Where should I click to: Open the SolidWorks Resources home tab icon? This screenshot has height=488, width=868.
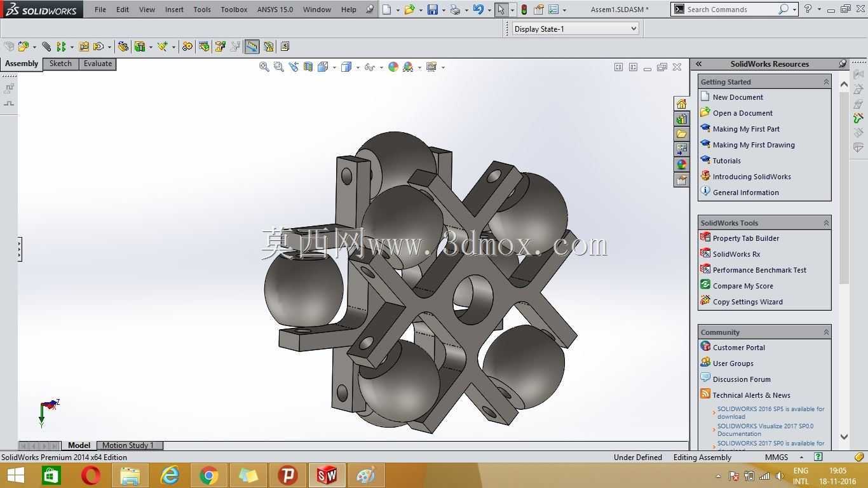(x=681, y=104)
